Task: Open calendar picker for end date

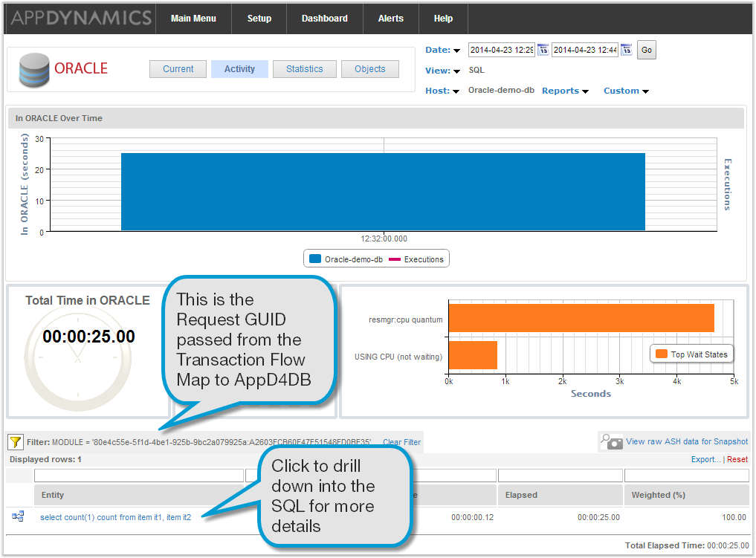Action: [627, 50]
